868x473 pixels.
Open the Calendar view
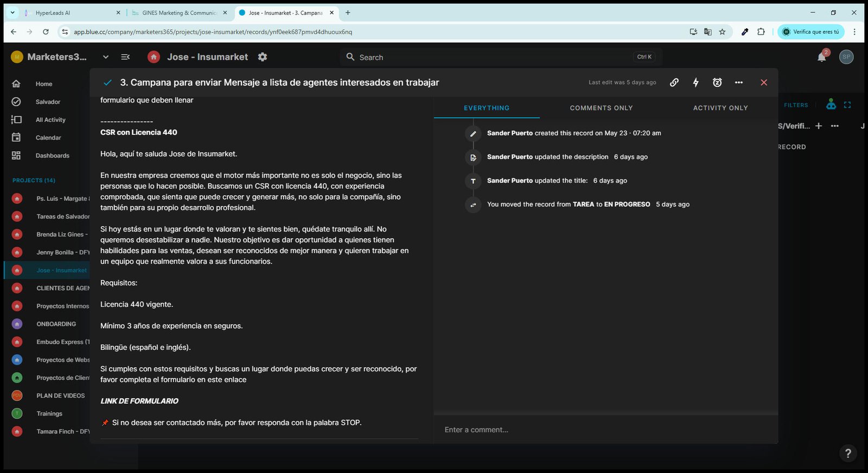(48, 138)
